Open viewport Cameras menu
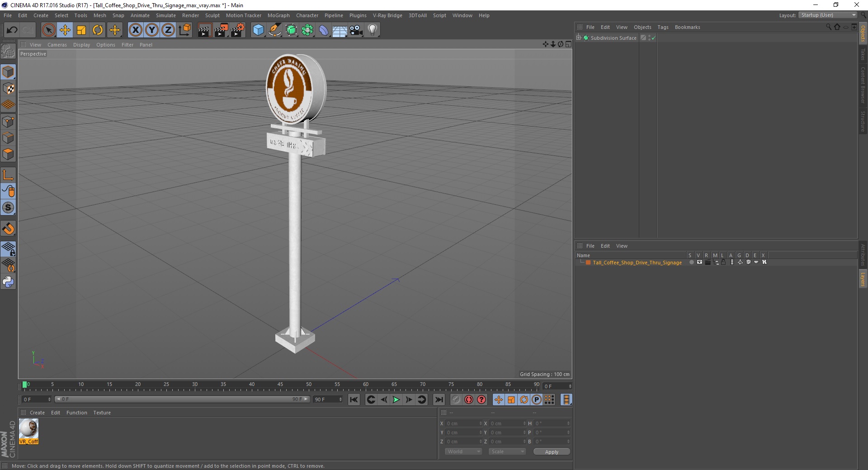 click(57, 45)
